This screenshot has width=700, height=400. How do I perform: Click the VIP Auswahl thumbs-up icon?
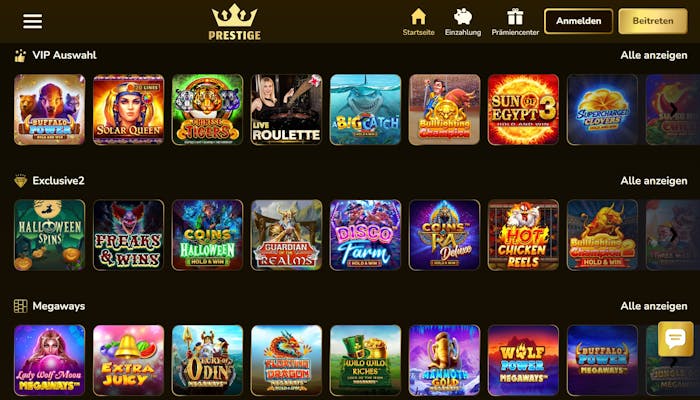click(x=20, y=55)
